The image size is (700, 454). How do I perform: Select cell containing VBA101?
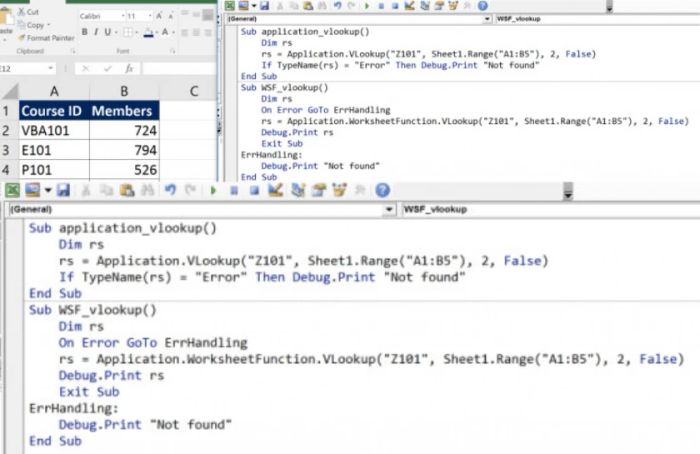pyautogui.click(x=54, y=130)
